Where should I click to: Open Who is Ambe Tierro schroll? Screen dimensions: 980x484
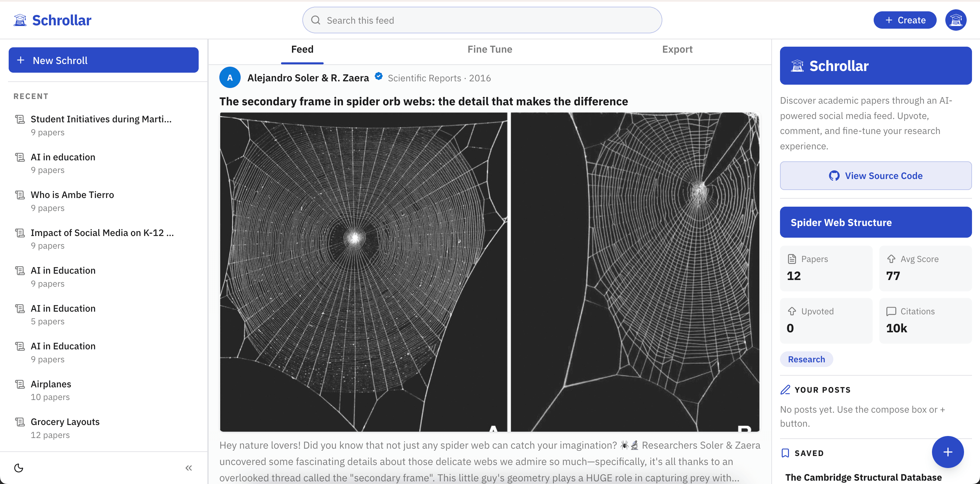(x=103, y=201)
